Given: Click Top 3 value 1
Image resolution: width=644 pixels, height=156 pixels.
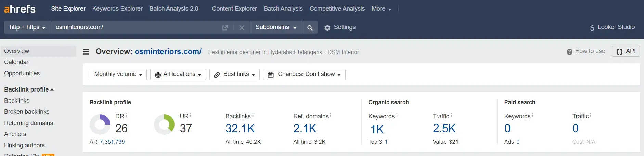Looking at the screenshot, I should tap(386, 142).
